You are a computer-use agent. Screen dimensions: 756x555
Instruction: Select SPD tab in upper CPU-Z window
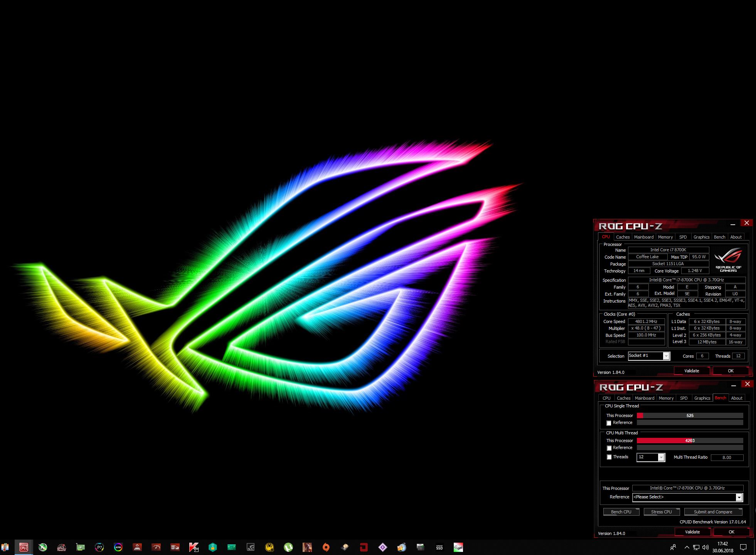coord(683,237)
